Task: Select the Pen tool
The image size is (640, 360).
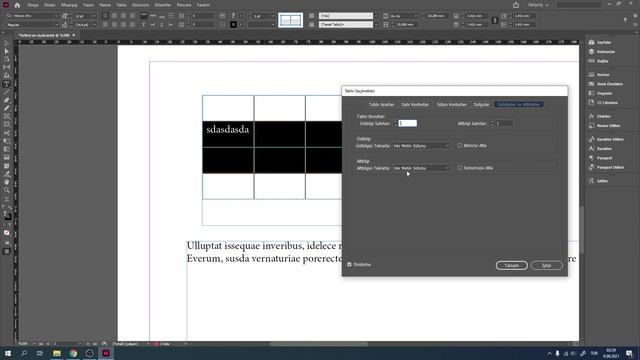Action: (7, 100)
